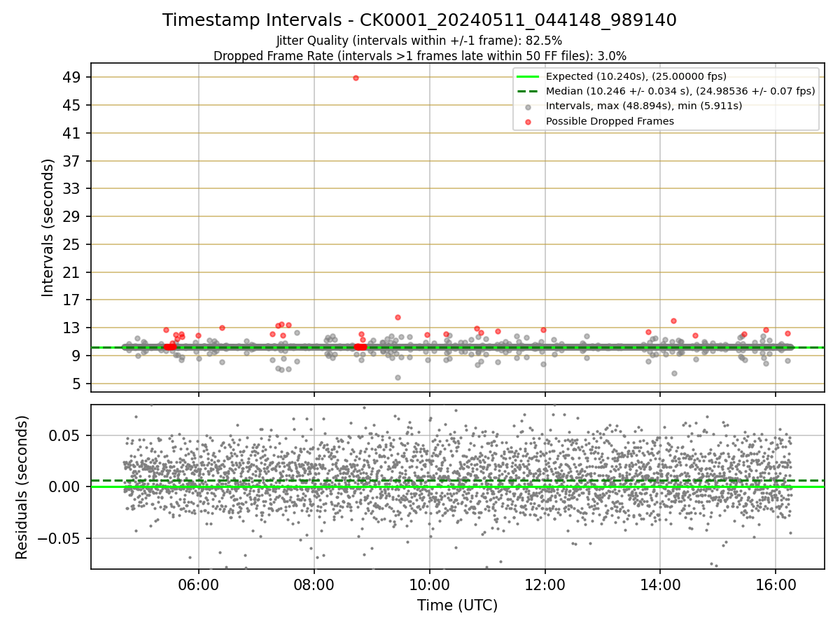Click the 21 tick on the intervals axis
Screen dimensions: 840x630
click(x=72, y=272)
